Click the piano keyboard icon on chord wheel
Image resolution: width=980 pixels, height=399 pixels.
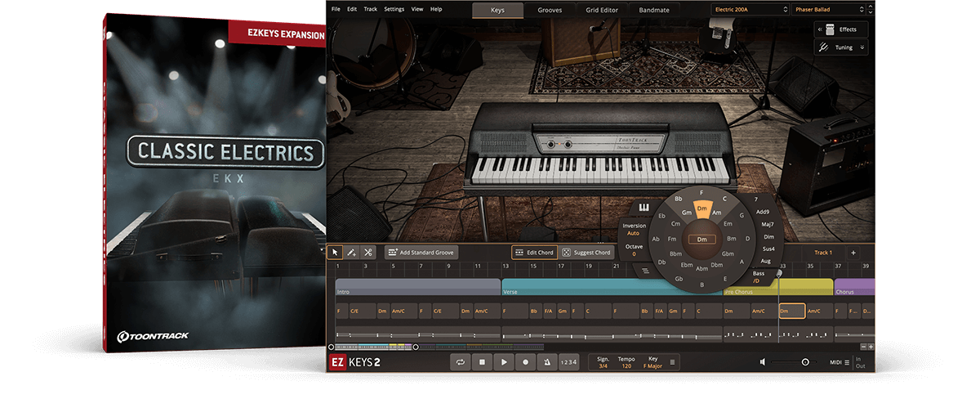click(644, 207)
